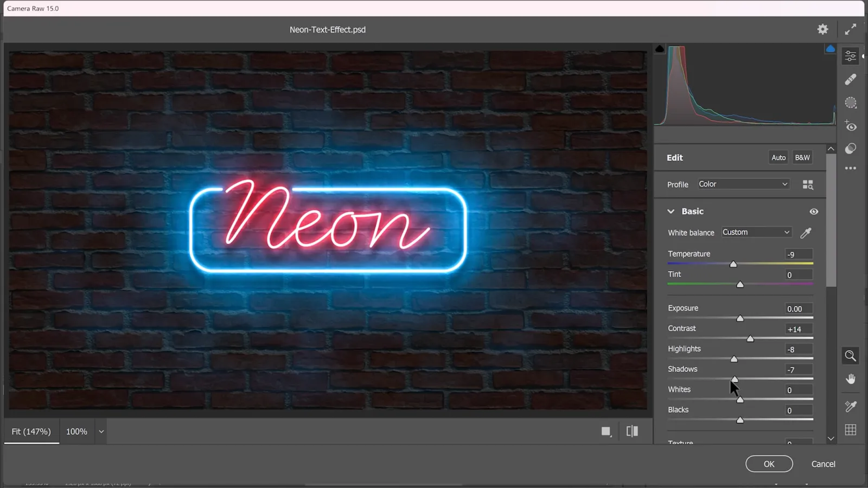Screen dimensions: 868x488
Task: Select the Hand pan tool
Action: (850, 379)
